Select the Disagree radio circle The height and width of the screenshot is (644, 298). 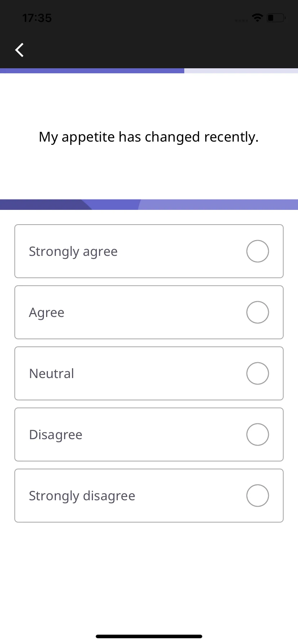pos(258,434)
